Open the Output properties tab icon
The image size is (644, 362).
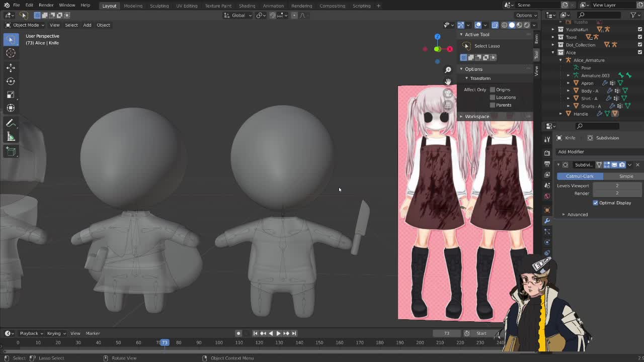coord(547,164)
